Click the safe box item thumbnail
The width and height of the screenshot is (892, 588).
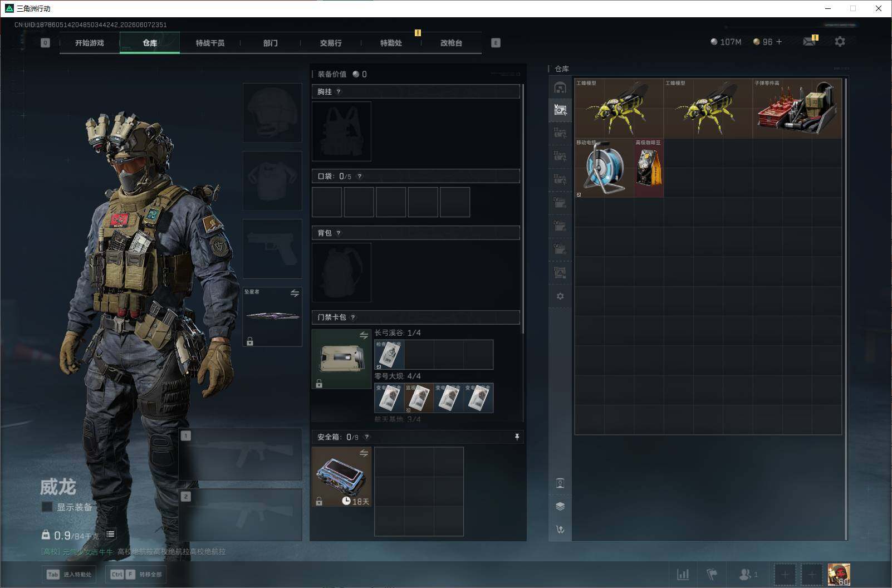pyautogui.click(x=341, y=477)
